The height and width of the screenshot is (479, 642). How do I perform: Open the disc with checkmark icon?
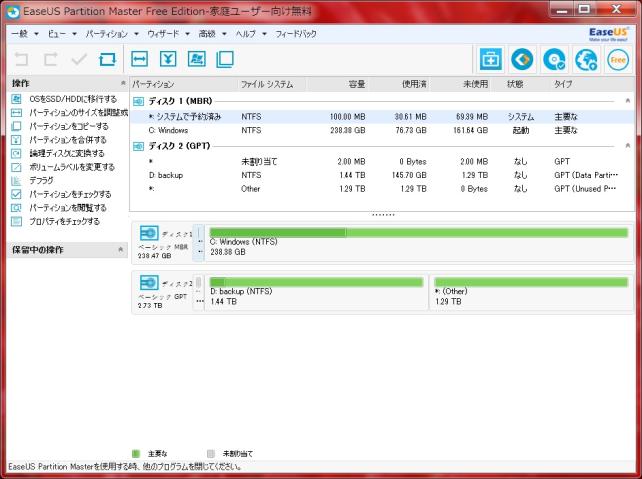[554, 60]
